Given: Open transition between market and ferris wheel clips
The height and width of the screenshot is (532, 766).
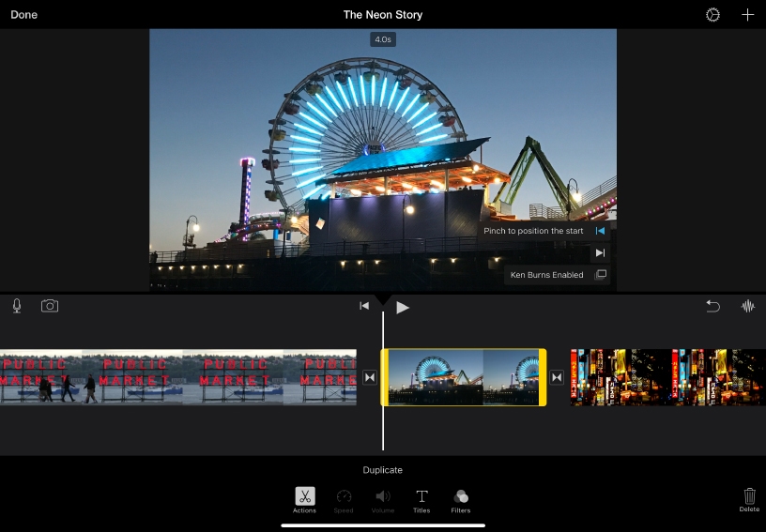Looking at the screenshot, I should click(x=369, y=377).
